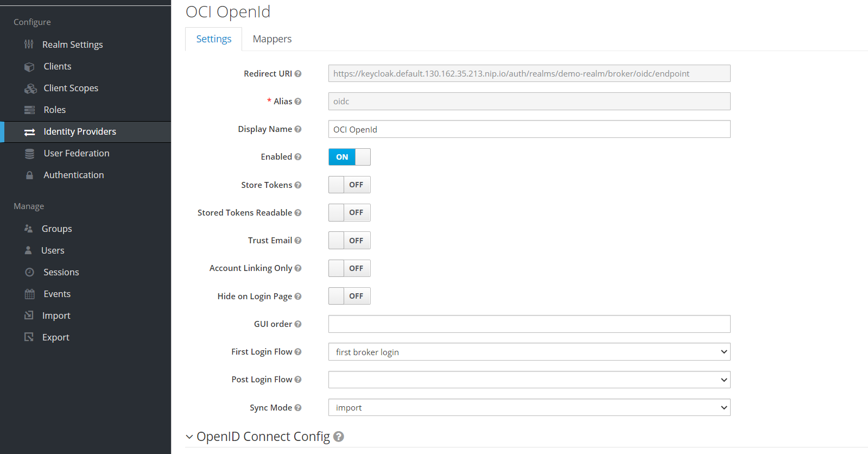This screenshot has width=868, height=454.
Task: Show help tooltip for Alias
Action: [x=298, y=102]
